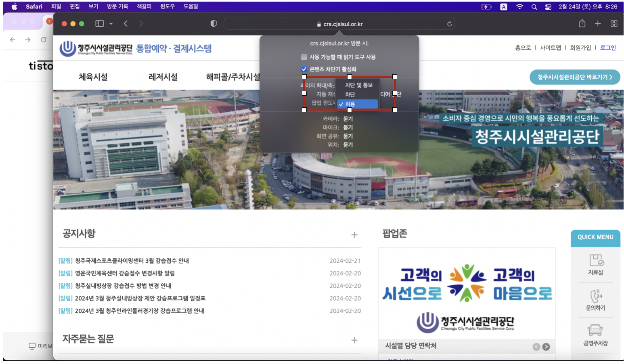Open the 레저시설 navigation tab
This screenshot has width=624, height=364.
click(163, 77)
